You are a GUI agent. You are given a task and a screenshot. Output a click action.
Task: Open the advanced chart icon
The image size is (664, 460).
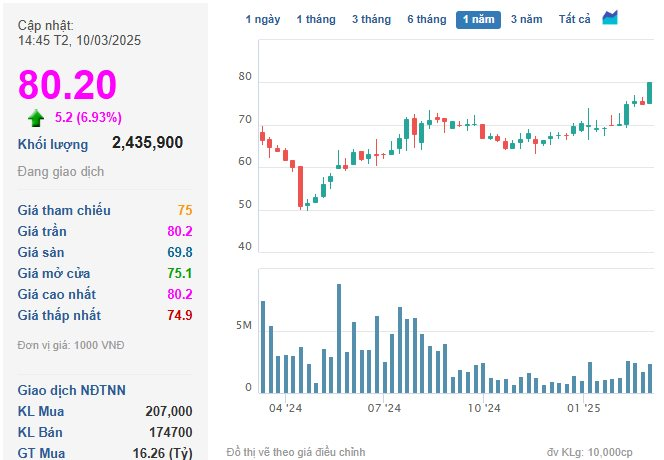coord(610,18)
